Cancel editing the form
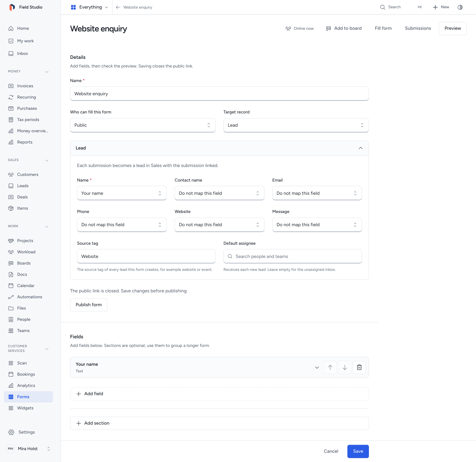Image resolution: width=476 pixels, height=462 pixels. (x=331, y=451)
